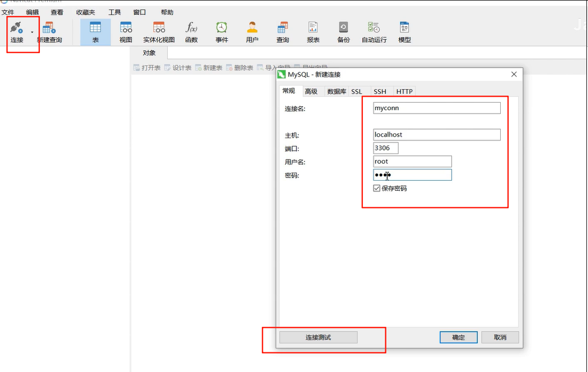Open the Edit (编辑) menu
Screen dimensions: 588x372
pos(32,12)
